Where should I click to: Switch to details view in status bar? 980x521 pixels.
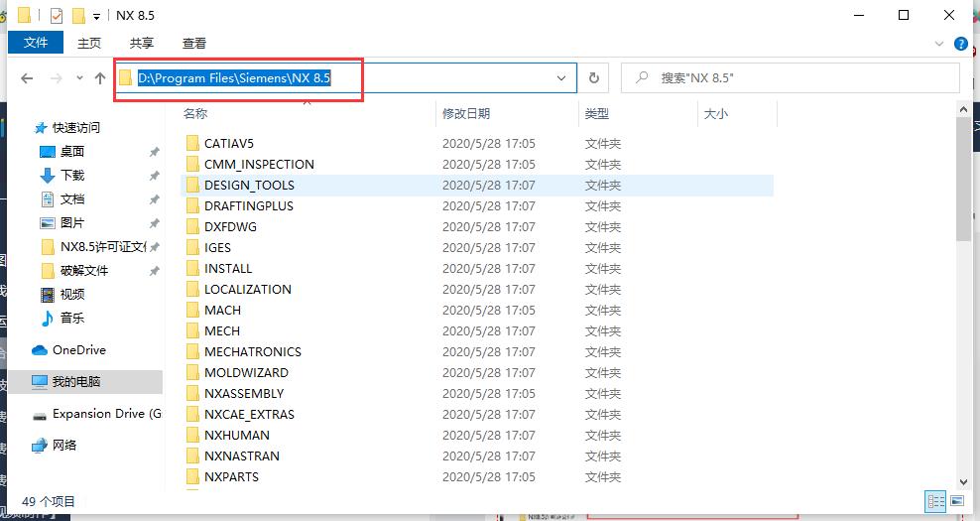(936, 501)
